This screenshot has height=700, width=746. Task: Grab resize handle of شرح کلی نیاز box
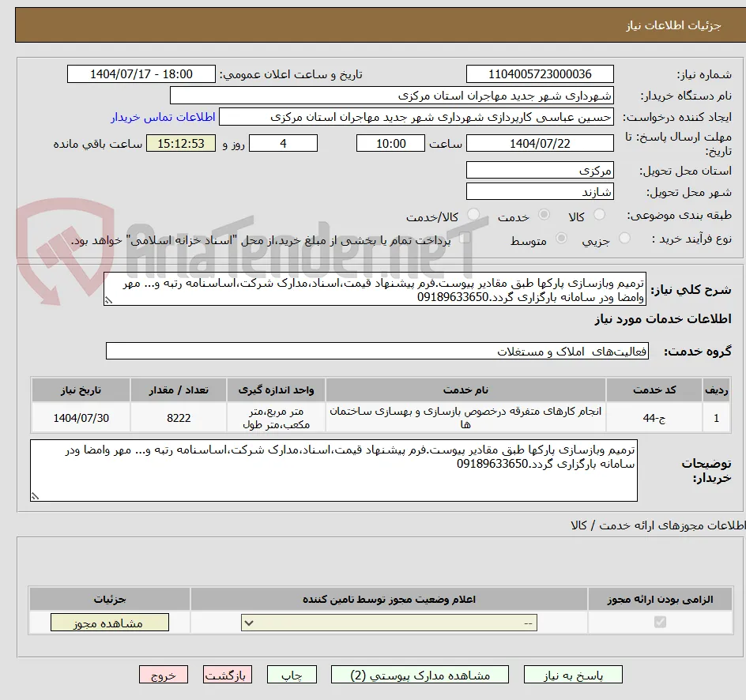point(108,300)
